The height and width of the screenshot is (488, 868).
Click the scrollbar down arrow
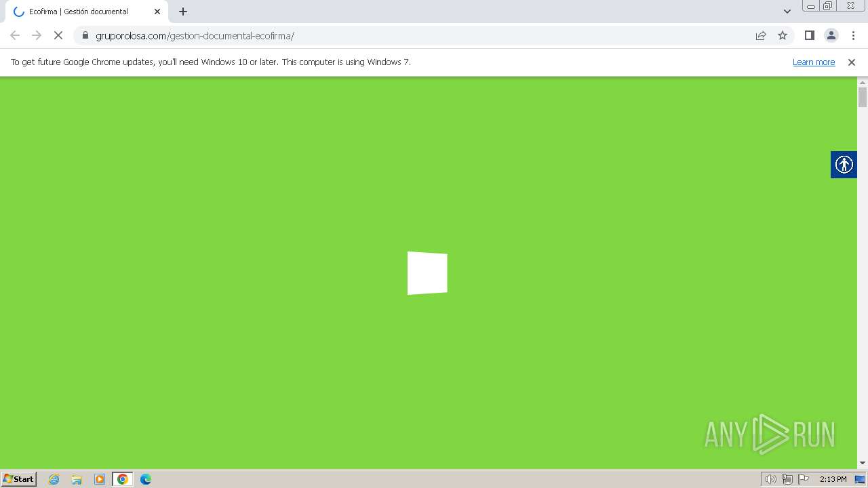click(863, 464)
